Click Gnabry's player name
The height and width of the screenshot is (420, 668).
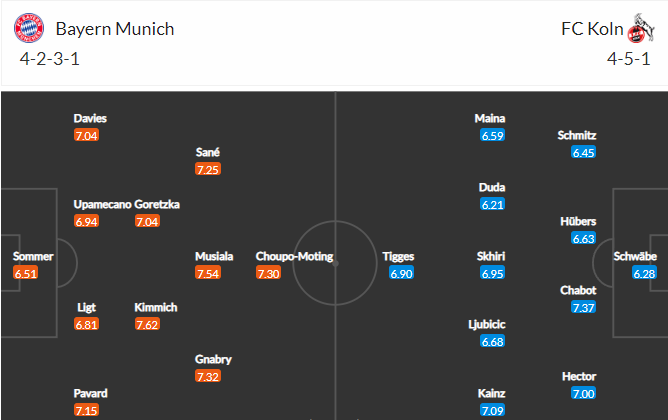point(213,360)
